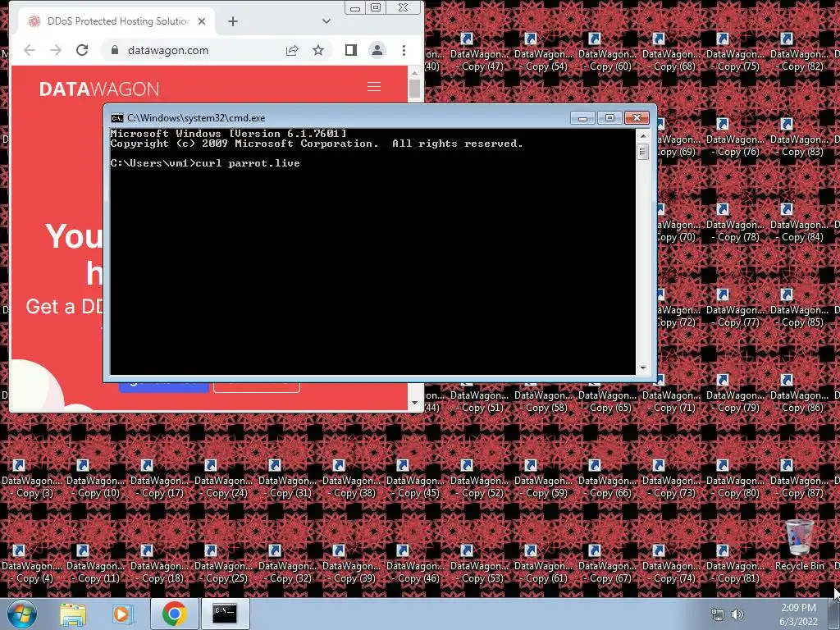The width and height of the screenshot is (840, 630).
Task: Select the DataWagon - Copy (52) shortcut
Action: pyautogui.click(x=479, y=479)
